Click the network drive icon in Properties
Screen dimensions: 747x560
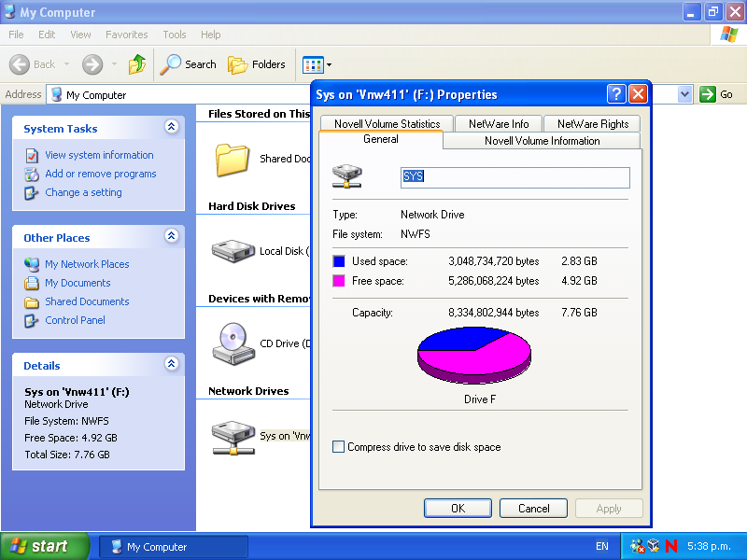click(x=346, y=176)
